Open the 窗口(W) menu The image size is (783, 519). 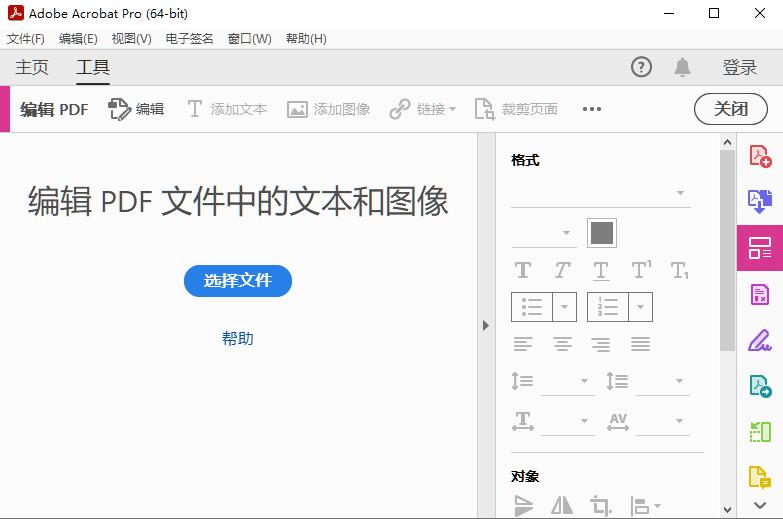coord(249,39)
